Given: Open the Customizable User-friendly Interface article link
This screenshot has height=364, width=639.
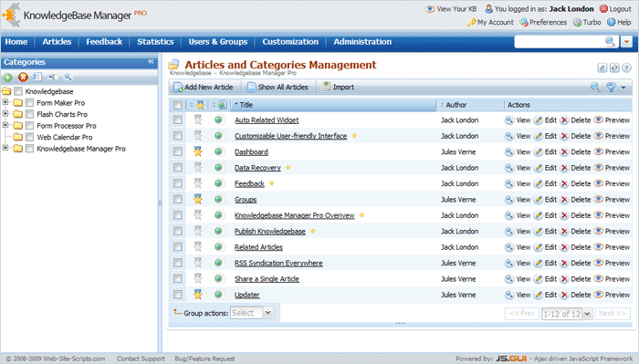Looking at the screenshot, I should (290, 136).
